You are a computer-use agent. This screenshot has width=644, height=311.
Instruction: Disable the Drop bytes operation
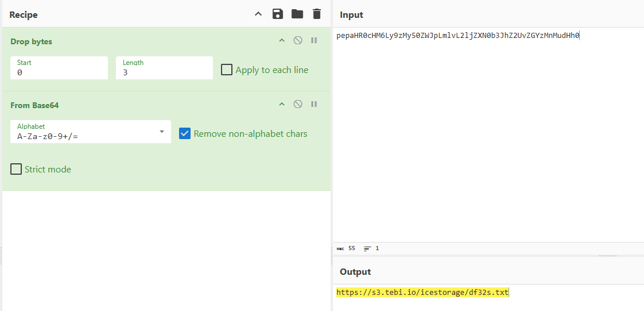click(298, 40)
